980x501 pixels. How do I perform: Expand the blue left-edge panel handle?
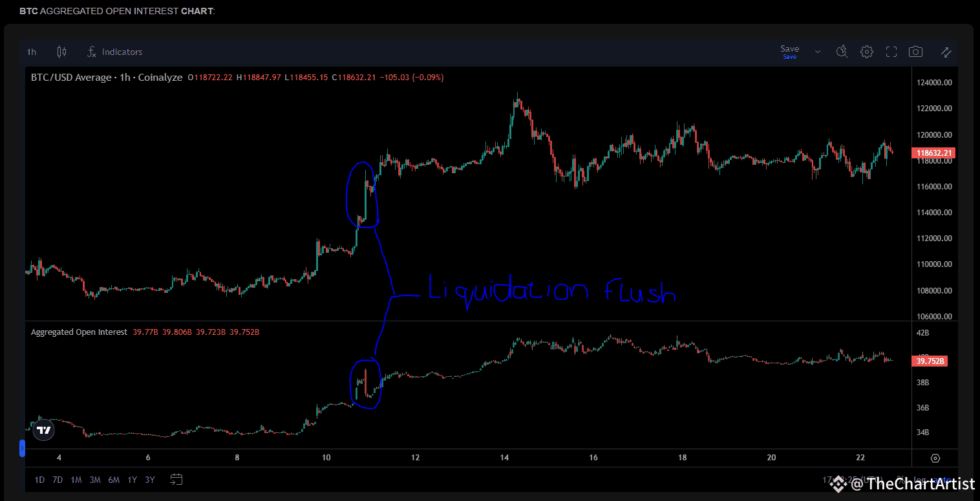tap(22, 448)
